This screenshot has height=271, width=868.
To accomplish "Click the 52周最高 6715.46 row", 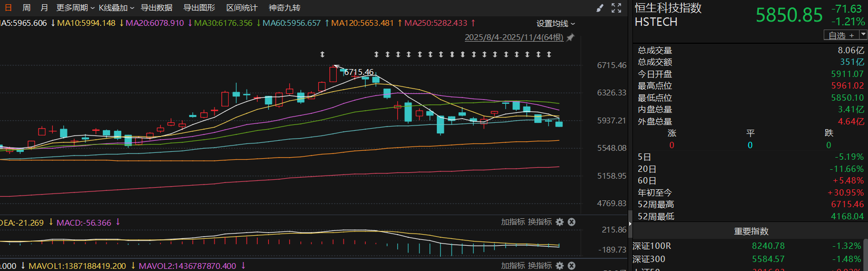I will (x=750, y=205).
